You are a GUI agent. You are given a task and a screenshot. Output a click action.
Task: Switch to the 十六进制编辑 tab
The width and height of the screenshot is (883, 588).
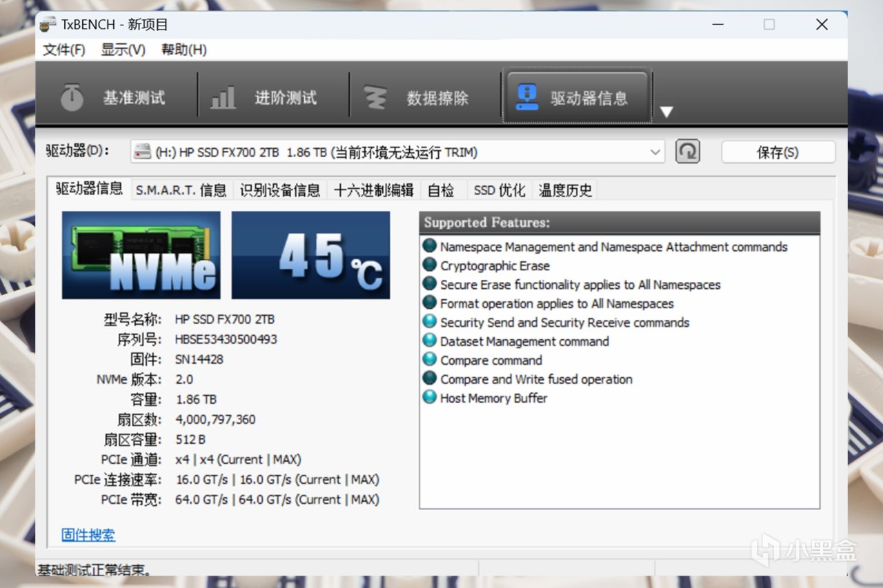[373, 190]
